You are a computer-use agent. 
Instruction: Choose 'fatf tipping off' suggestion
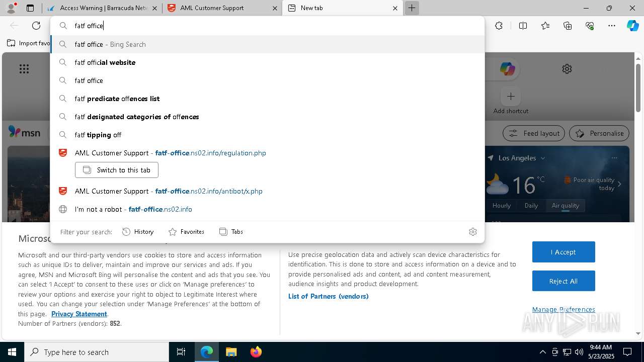pyautogui.click(x=267, y=135)
